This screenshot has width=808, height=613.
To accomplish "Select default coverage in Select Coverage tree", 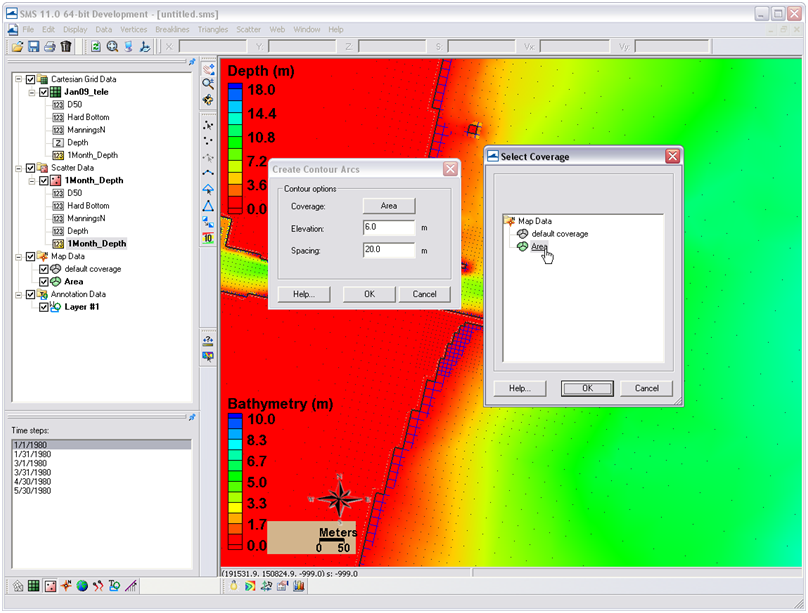I will tap(559, 234).
